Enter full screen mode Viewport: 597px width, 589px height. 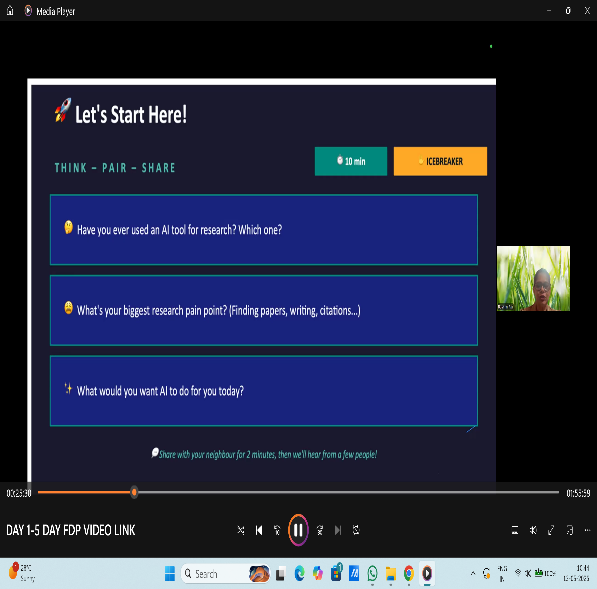click(551, 530)
